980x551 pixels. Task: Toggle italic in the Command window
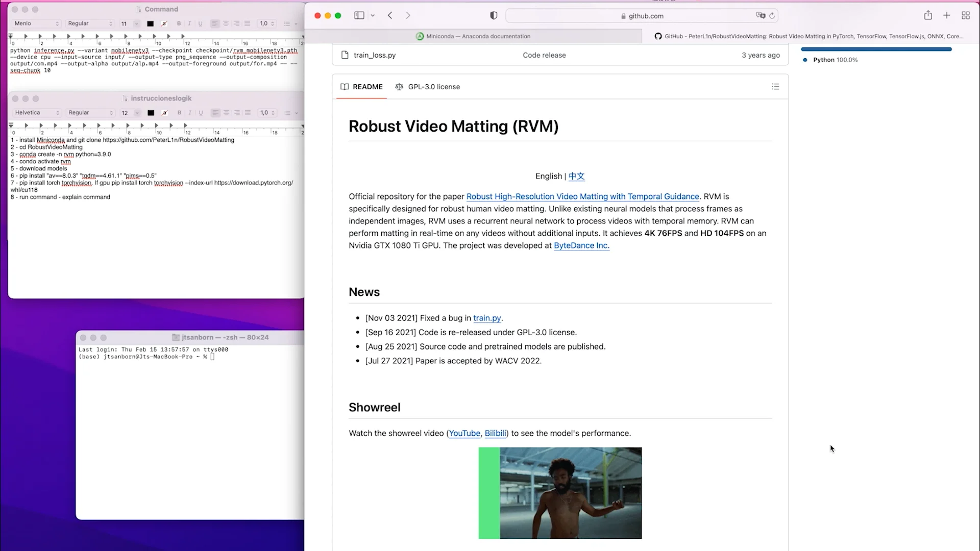point(189,23)
